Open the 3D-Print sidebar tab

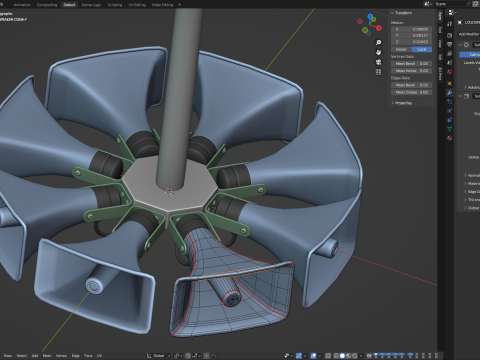click(x=440, y=73)
